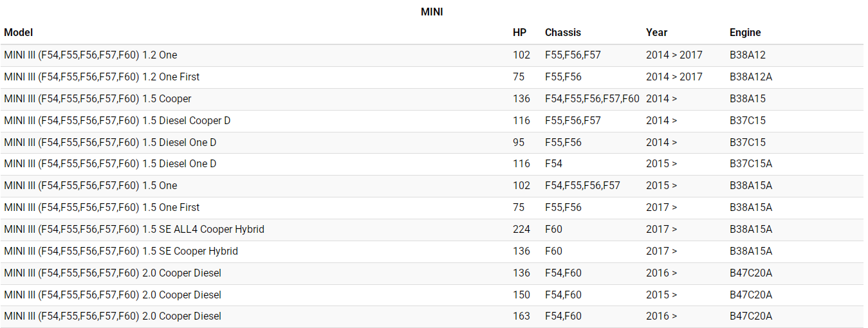Click the F54,F55,F56,F57 chassis cell
Image resolution: width=868 pixels, height=328 pixels.
tap(582, 186)
